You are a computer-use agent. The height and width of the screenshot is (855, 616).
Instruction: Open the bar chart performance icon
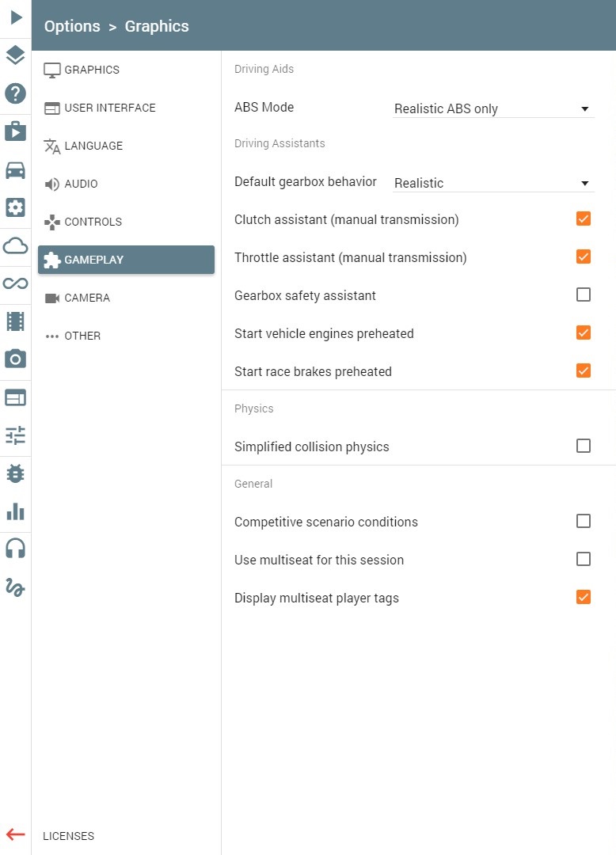pyautogui.click(x=15, y=511)
